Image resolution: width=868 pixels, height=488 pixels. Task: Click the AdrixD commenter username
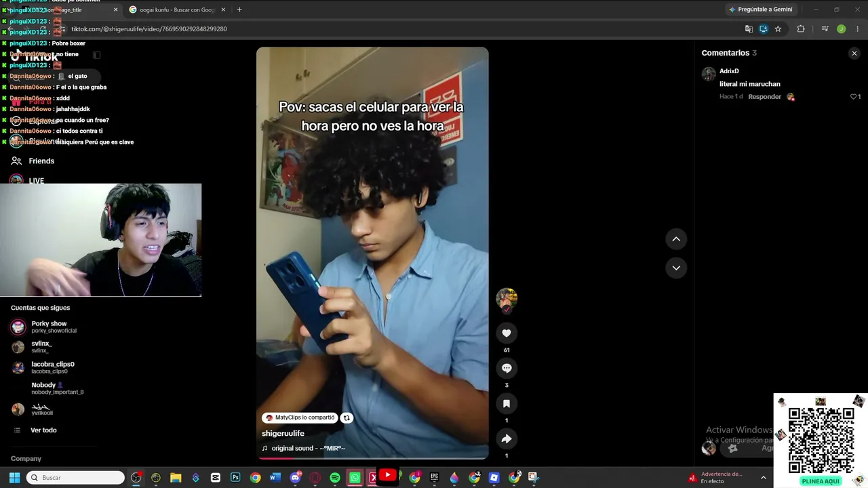(x=729, y=71)
